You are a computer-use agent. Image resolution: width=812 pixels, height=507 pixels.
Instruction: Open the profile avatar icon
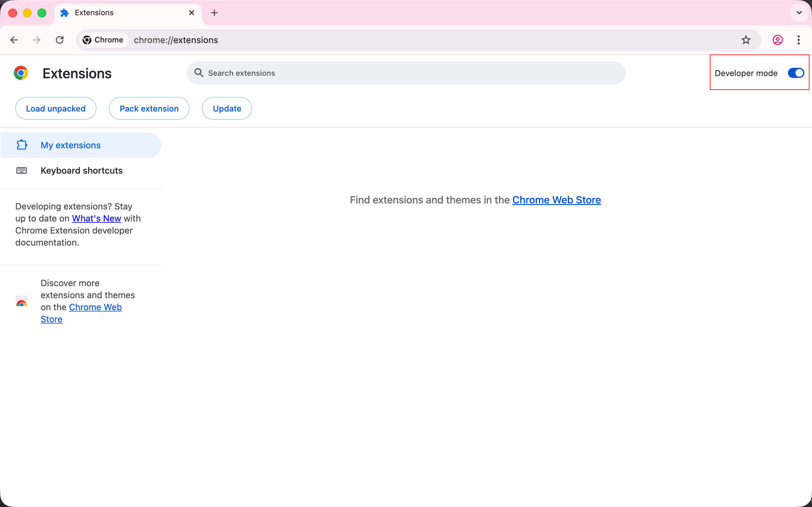777,40
